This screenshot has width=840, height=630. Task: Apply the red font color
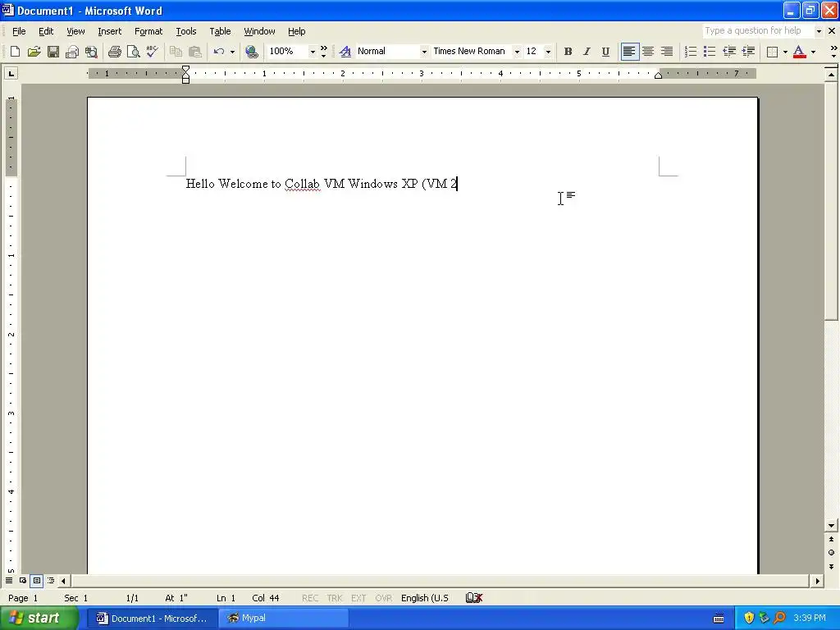pyautogui.click(x=799, y=52)
